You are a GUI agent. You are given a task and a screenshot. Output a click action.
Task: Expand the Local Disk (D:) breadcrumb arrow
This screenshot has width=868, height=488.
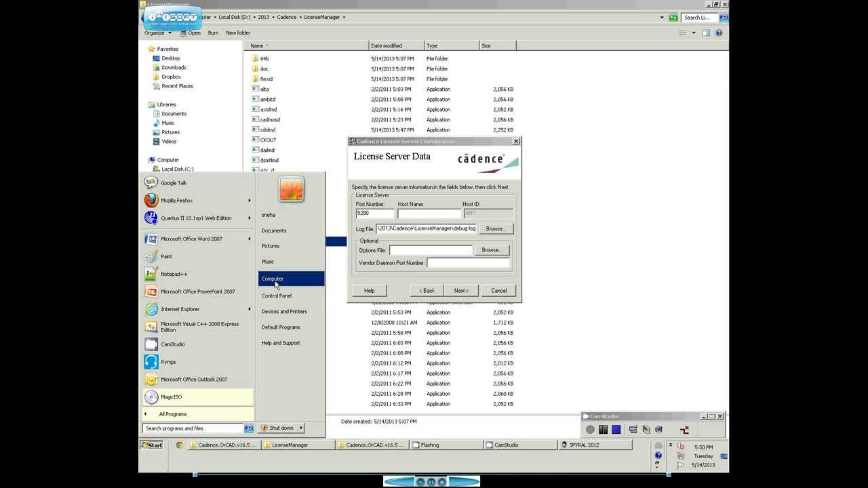coord(254,17)
